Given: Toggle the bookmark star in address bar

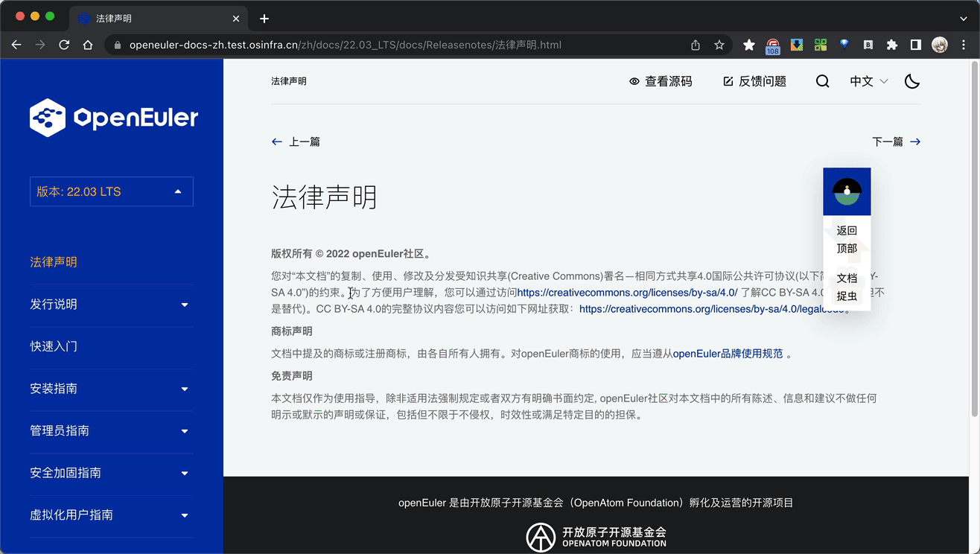Looking at the screenshot, I should click(719, 45).
